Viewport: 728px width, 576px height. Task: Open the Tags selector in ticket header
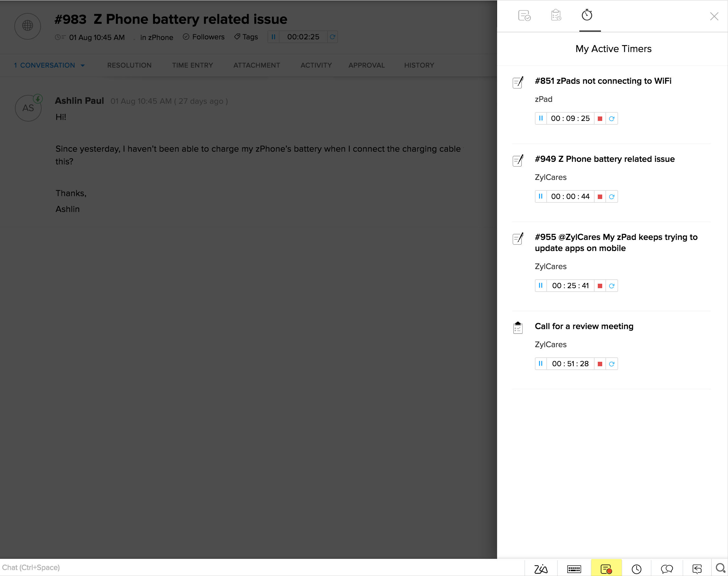tap(246, 37)
